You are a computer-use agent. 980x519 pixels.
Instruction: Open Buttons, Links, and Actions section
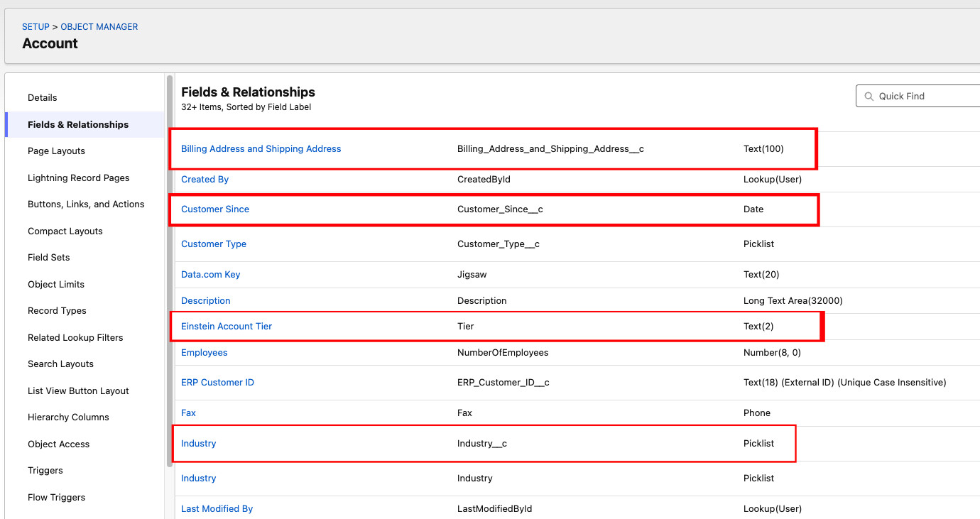[86, 204]
